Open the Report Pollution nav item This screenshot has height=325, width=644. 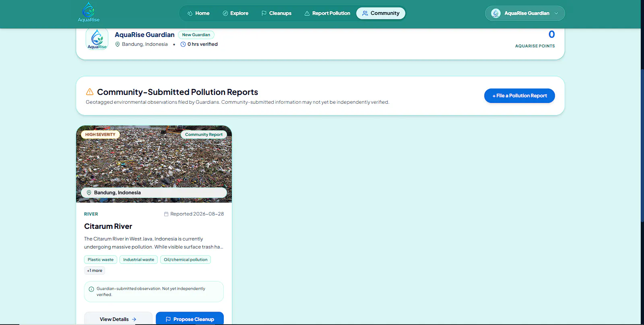coord(327,13)
